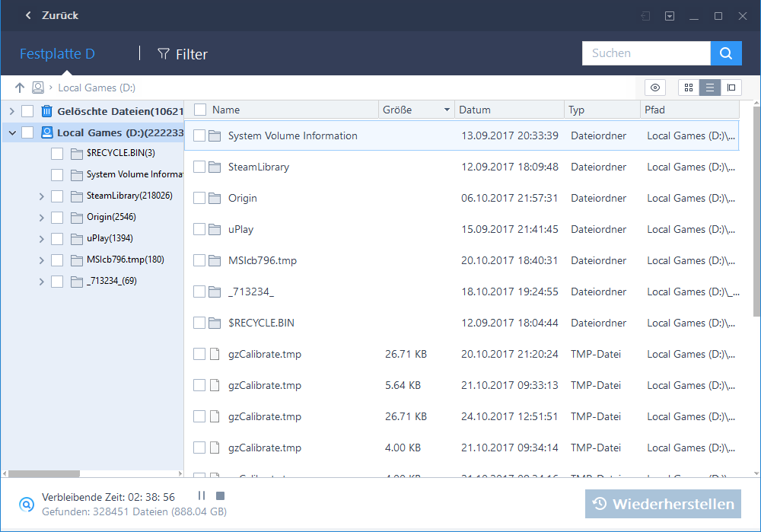The width and height of the screenshot is (761, 532).
Task: Tick the checkbox for SteamLibrary row
Action: coord(199,167)
